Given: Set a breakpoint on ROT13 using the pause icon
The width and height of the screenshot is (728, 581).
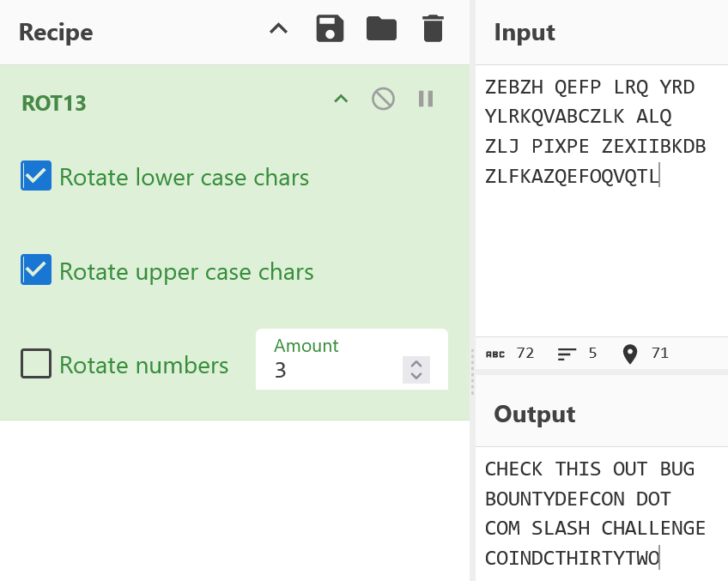Looking at the screenshot, I should (x=426, y=99).
